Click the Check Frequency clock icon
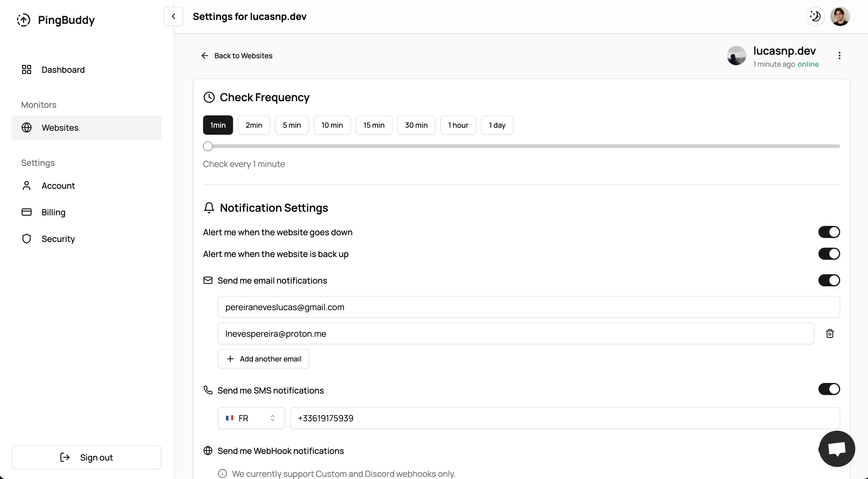The width and height of the screenshot is (868, 479). (209, 97)
